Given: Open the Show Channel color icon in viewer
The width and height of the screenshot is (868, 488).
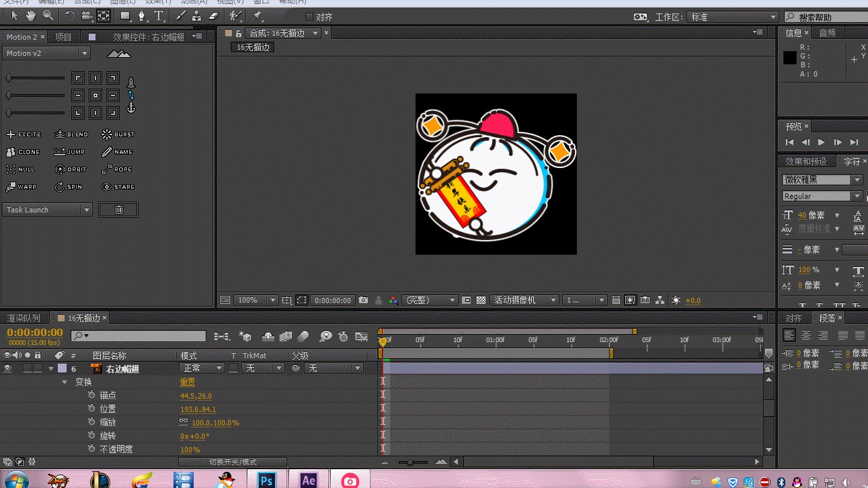Looking at the screenshot, I should pyautogui.click(x=394, y=300).
